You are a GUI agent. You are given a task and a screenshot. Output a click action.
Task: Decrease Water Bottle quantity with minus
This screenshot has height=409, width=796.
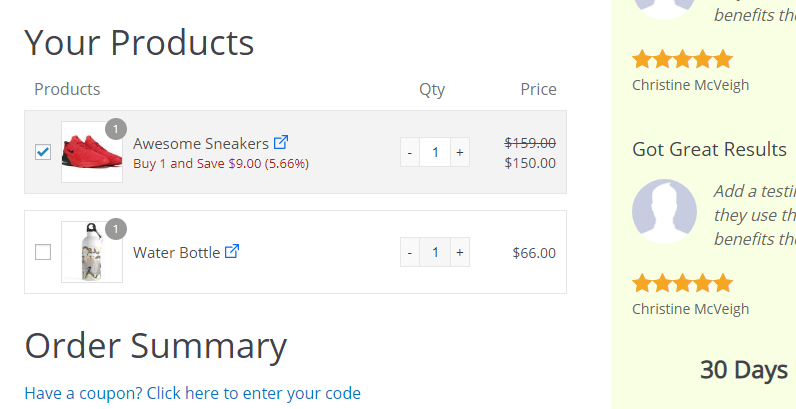click(410, 252)
